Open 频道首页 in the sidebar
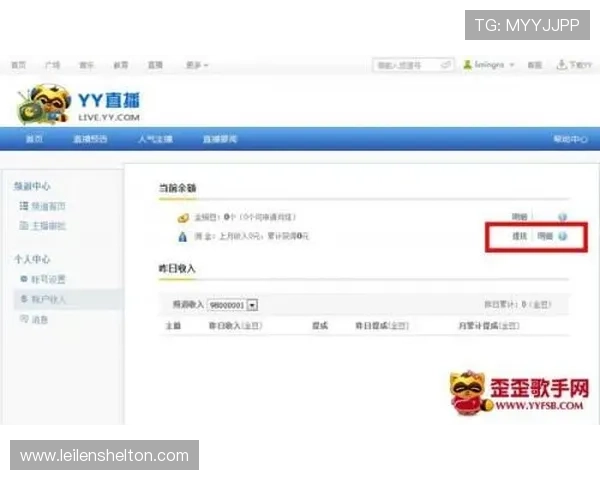This screenshot has width=600, height=480. click(48, 206)
